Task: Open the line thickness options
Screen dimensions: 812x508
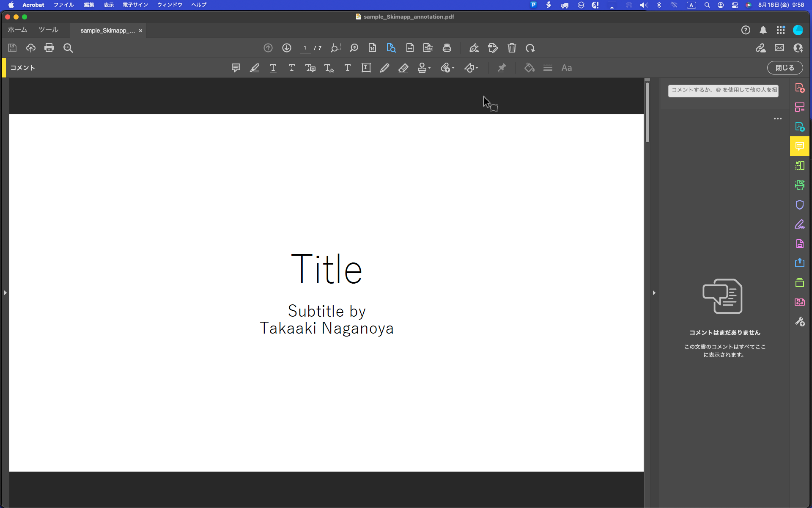Action: [x=548, y=68]
